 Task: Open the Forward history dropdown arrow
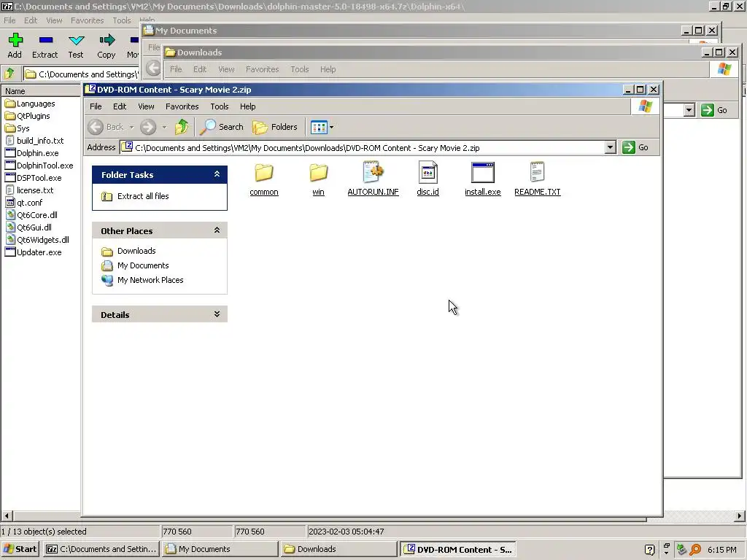[x=164, y=127]
